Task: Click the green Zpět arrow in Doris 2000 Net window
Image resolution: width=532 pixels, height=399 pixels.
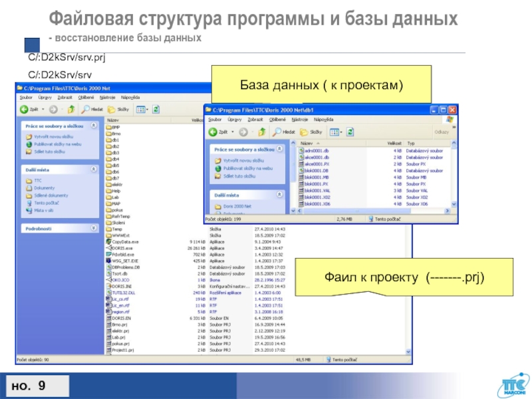Action: pos(24,109)
